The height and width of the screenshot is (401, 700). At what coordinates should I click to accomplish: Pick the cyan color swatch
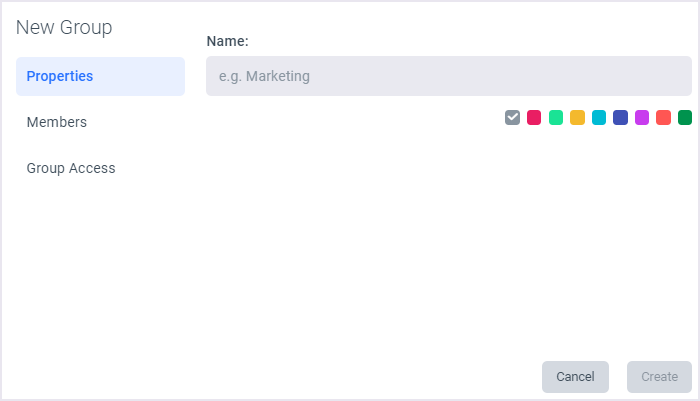tap(599, 117)
